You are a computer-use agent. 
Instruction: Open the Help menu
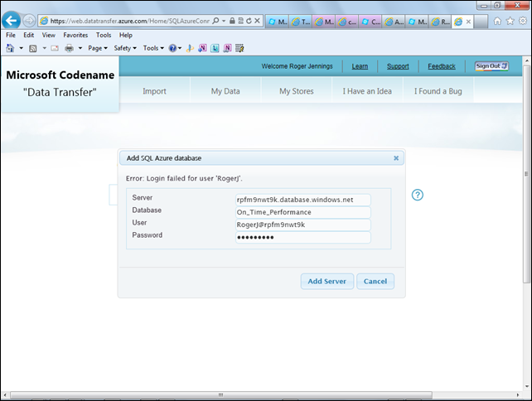click(x=125, y=35)
